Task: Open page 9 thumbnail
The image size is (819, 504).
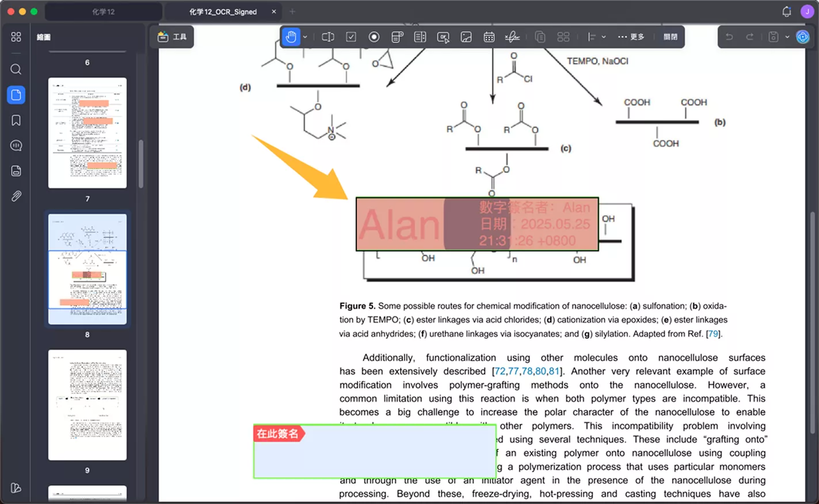Action: pos(87,405)
